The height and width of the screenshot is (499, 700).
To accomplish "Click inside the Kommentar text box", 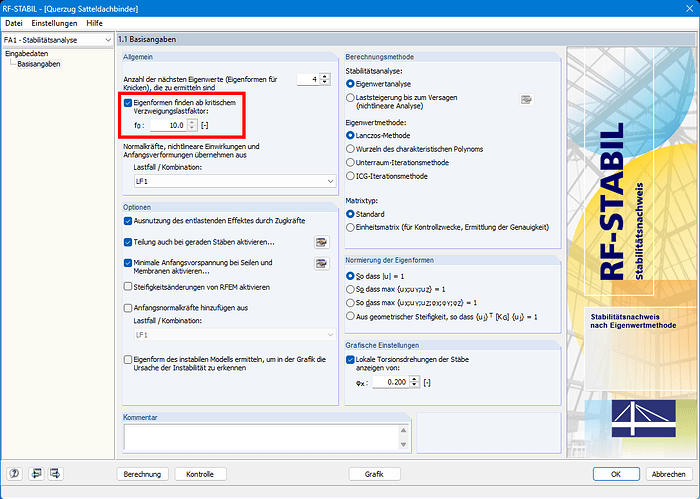I will [262, 437].
